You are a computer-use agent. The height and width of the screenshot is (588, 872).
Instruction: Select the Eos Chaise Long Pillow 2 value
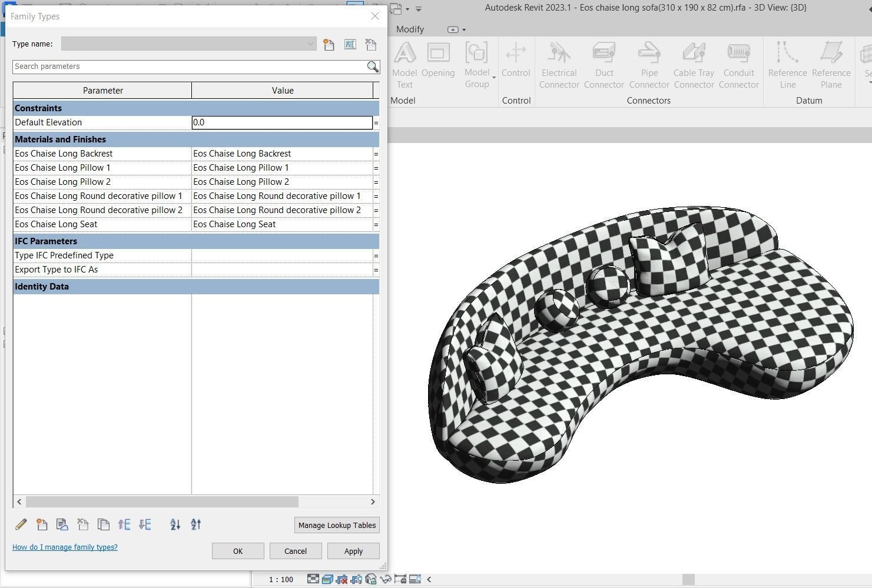pyautogui.click(x=282, y=182)
